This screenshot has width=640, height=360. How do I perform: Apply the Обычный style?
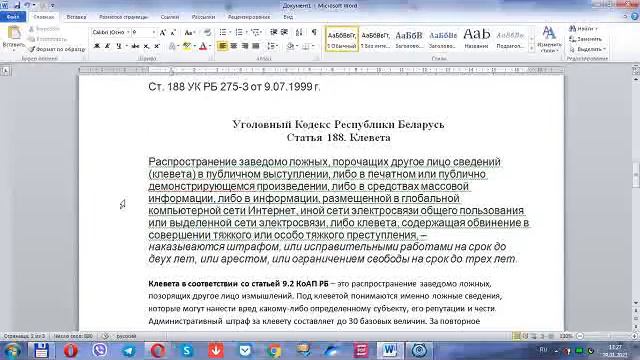(342, 39)
